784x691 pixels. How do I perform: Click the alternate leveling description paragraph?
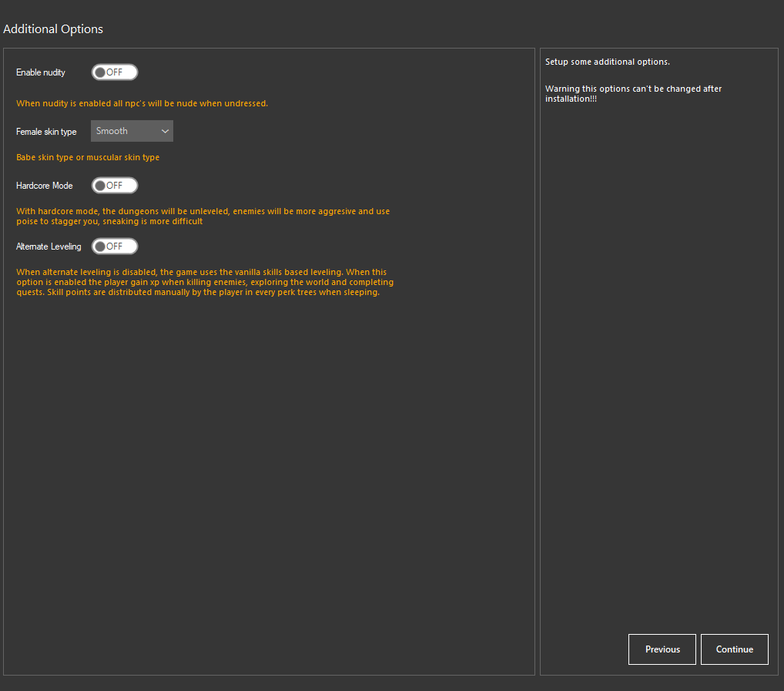pos(205,282)
